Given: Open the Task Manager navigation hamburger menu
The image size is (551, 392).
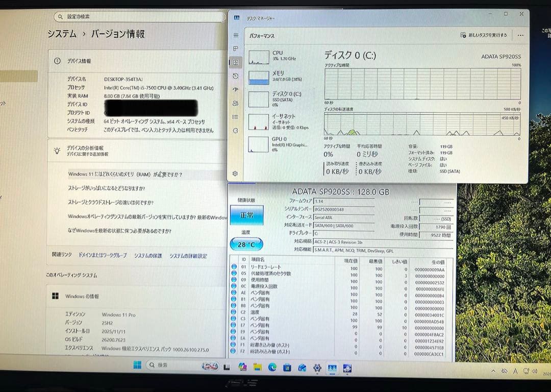Looking at the screenshot, I should point(235,35).
